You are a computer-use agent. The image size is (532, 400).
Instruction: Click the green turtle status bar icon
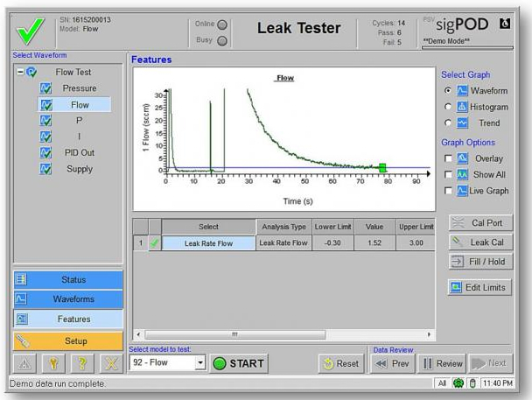point(458,383)
